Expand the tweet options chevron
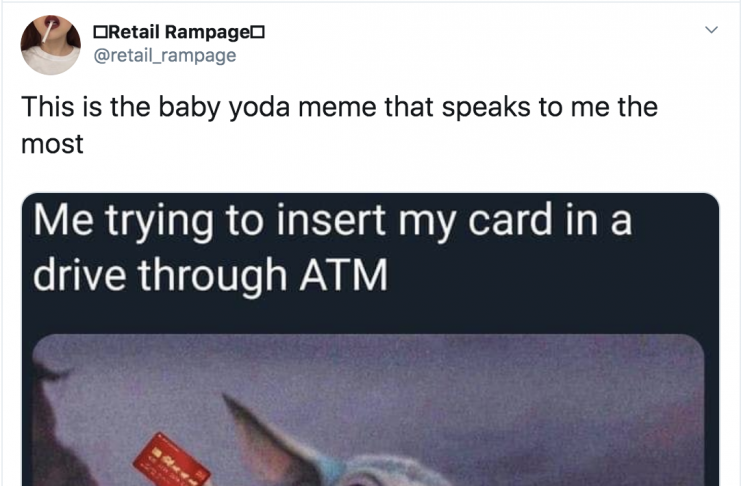741x486 pixels. (x=711, y=30)
